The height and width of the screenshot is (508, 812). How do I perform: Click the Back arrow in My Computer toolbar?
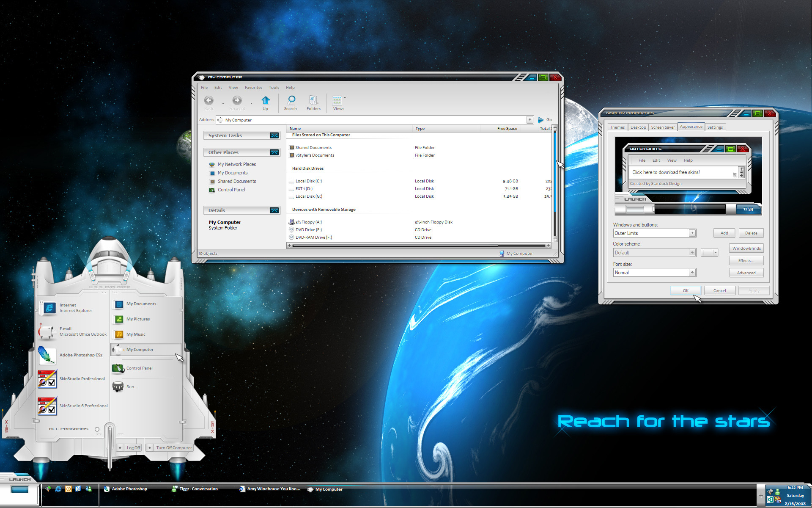209,100
